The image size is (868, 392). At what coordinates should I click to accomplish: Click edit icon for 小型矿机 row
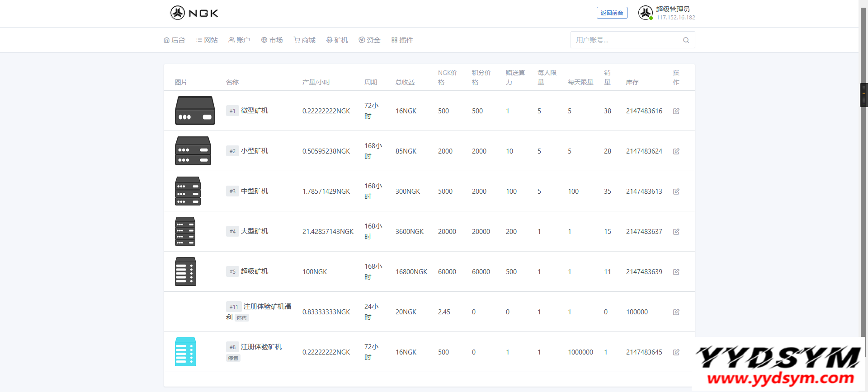(x=676, y=151)
